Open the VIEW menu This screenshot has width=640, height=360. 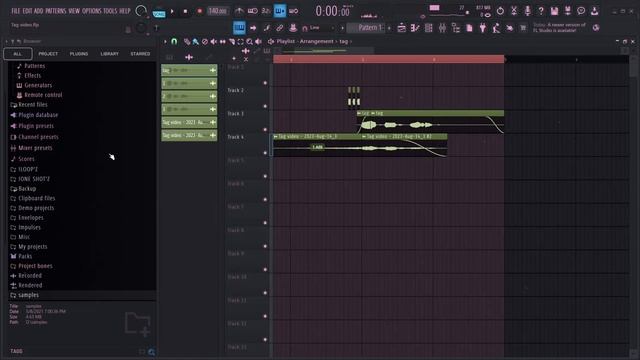point(74,11)
